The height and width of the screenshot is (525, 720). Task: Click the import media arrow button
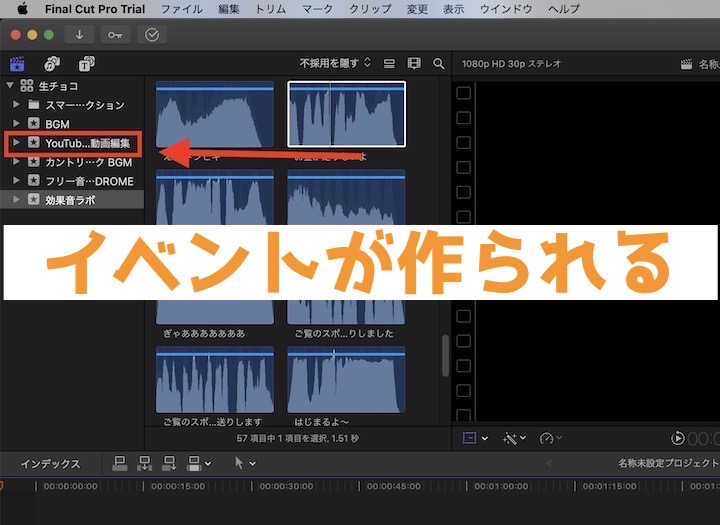(x=79, y=35)
